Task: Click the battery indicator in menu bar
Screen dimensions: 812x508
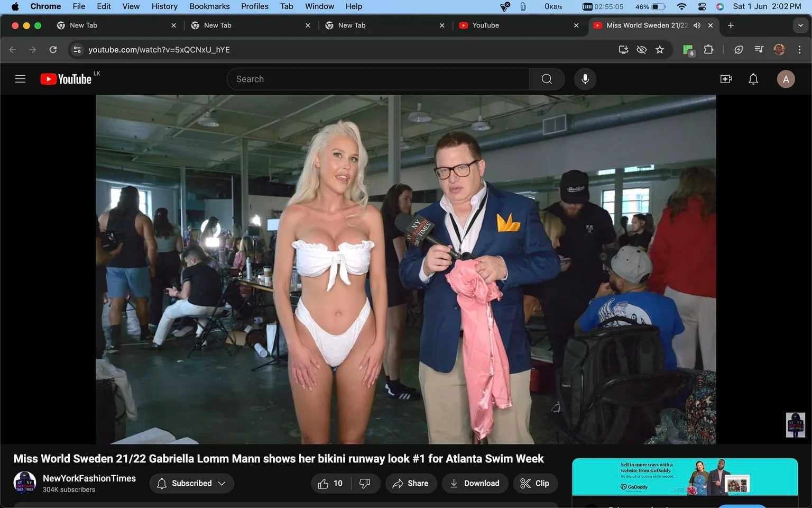Action: click(656, 6)
